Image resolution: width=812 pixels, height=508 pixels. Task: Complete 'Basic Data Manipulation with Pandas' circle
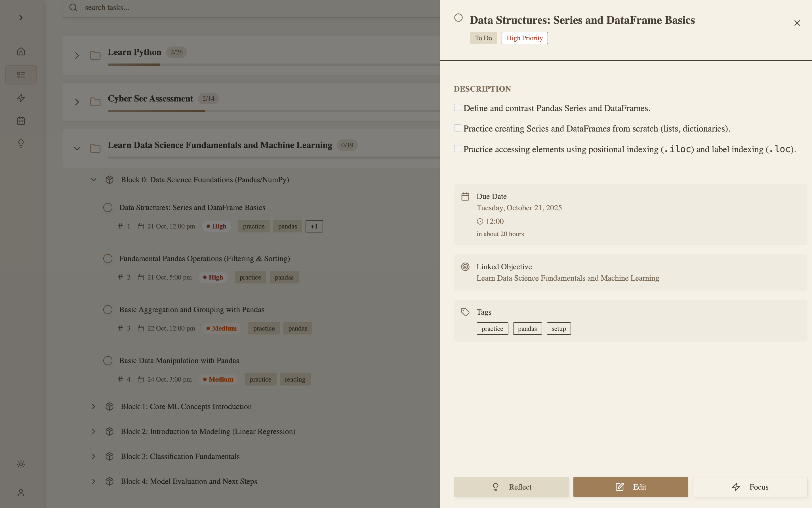click(108, 361)
